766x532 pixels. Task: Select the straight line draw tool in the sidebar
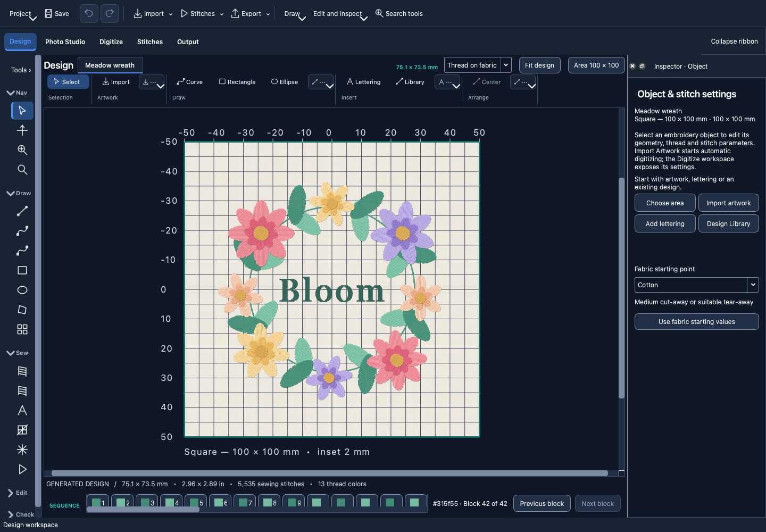point(22,211)
